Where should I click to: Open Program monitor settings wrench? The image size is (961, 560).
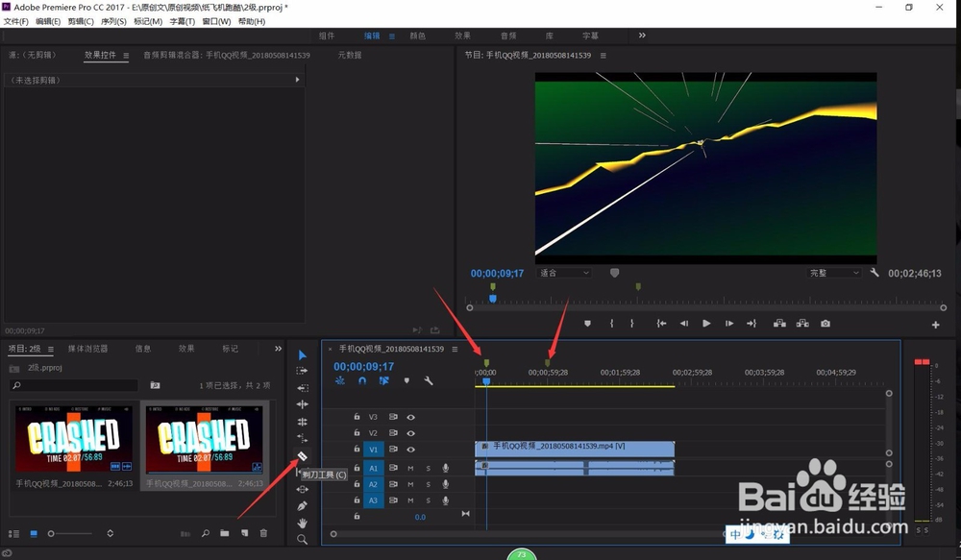coord(875,273)
